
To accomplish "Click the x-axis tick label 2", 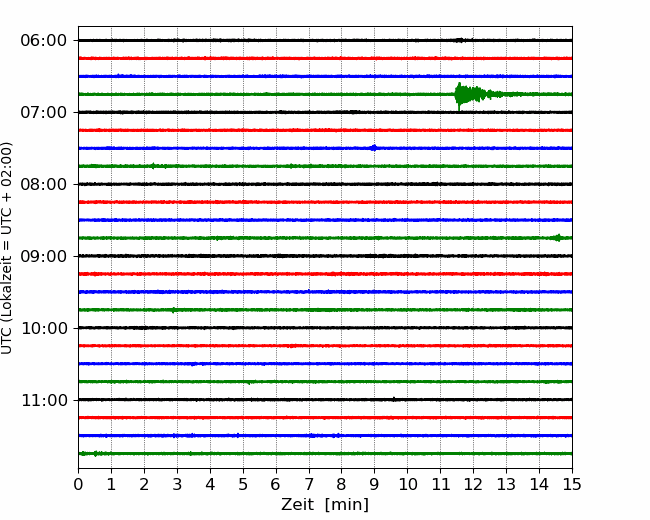I will tap(144, 484).
